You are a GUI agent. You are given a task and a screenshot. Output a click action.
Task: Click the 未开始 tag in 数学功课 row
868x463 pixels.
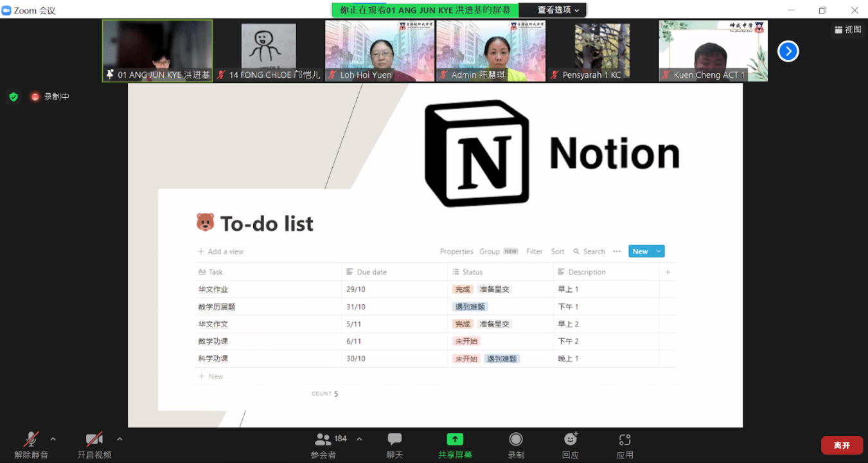point(466,341)
